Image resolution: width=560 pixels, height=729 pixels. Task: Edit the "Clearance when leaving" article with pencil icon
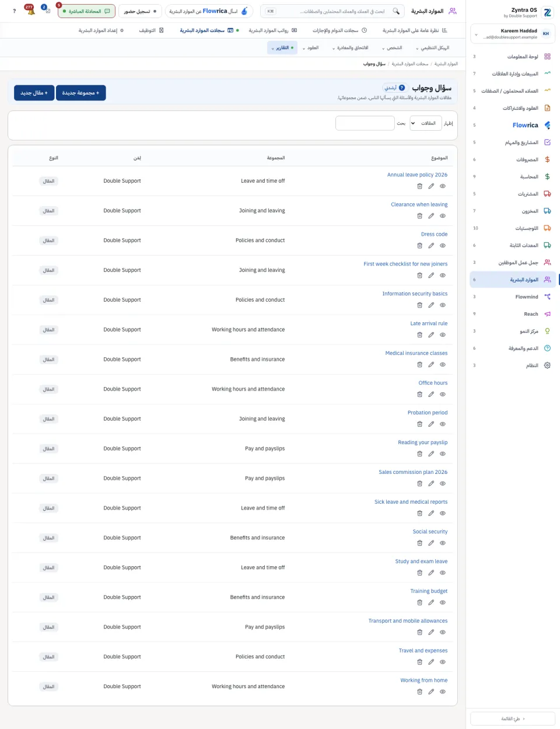(431, 216)
